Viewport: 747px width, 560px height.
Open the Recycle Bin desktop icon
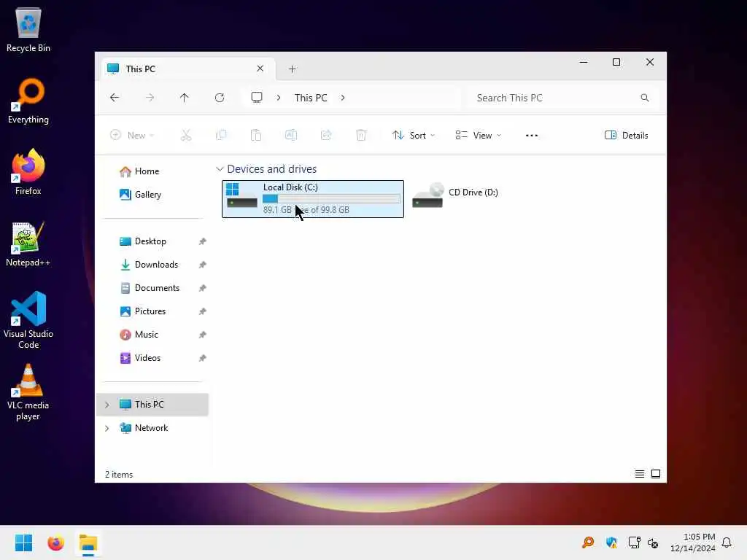[x=28, y=29]
